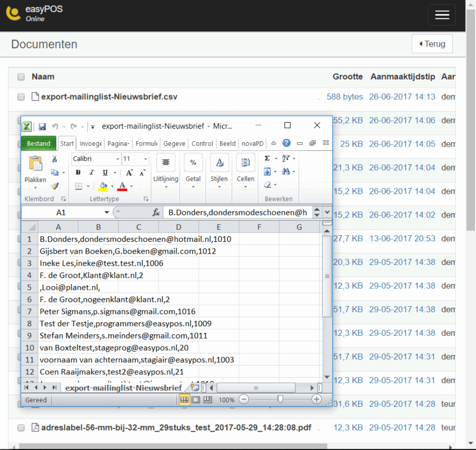Redo the action in Excel quick access toolbar
The width and height of the screenshot is (476, 450).
tap(73, 127)
